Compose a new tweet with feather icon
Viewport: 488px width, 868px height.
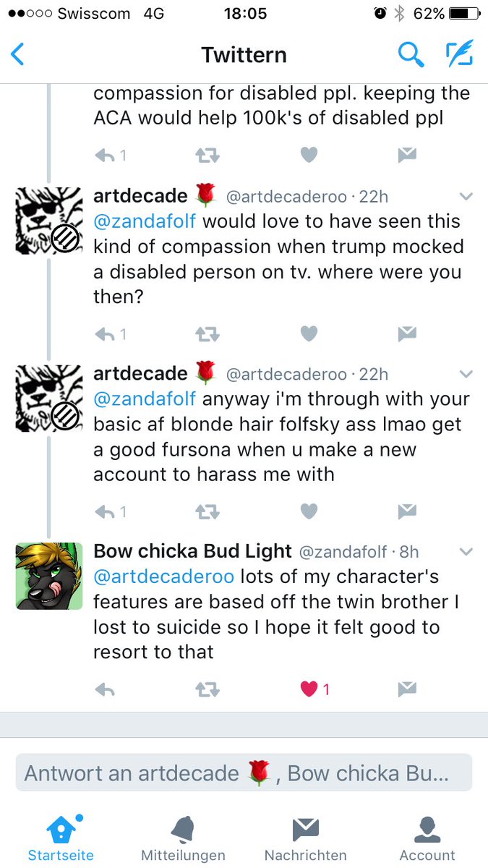pos(459,54)
